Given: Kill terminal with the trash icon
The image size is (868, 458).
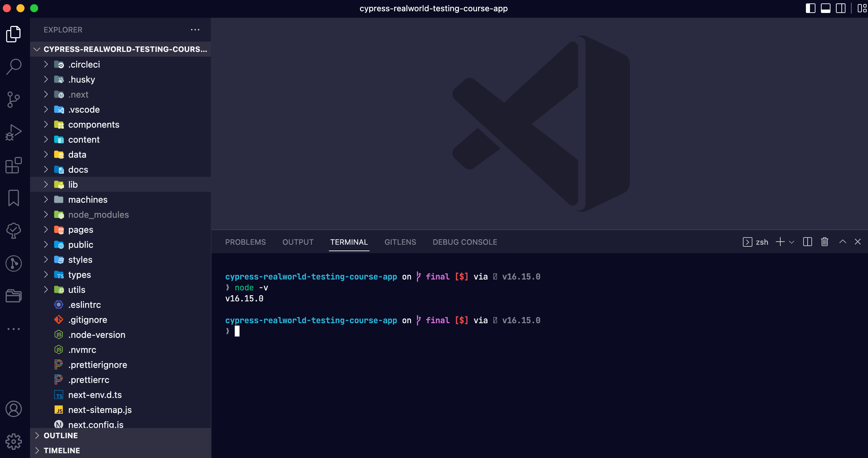Looking at the screenshot, I should pyautogui.click(x=825, y=242).
